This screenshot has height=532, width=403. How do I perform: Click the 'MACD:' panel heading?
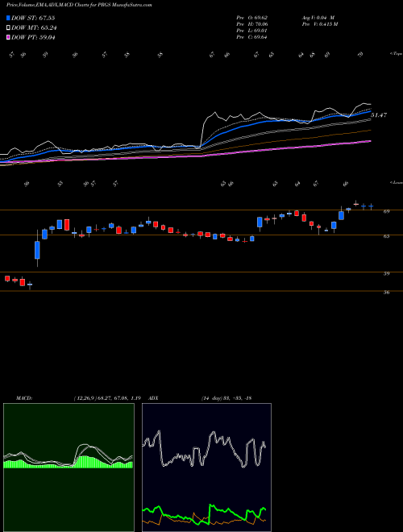tap(24, 398)
